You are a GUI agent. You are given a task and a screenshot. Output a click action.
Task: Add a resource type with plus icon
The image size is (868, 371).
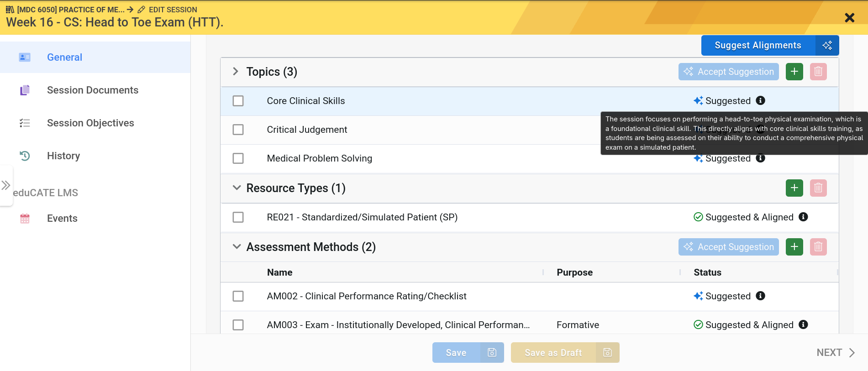794,188
